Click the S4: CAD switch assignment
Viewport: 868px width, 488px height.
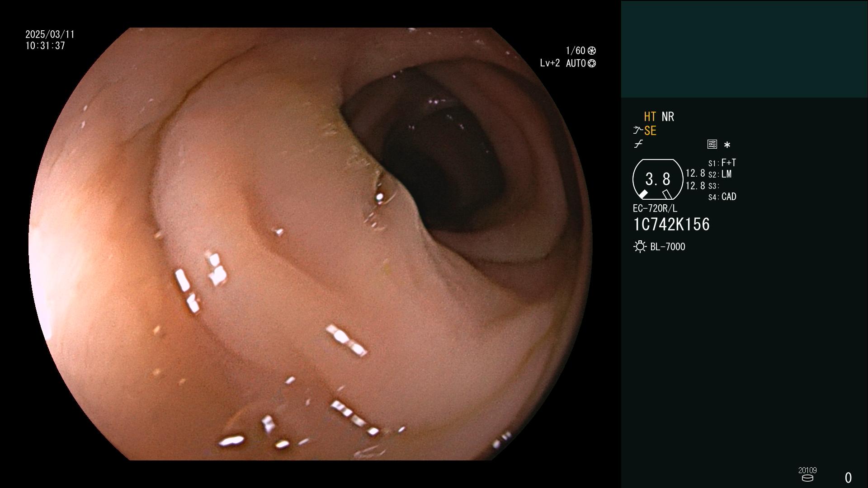(722, 197)
